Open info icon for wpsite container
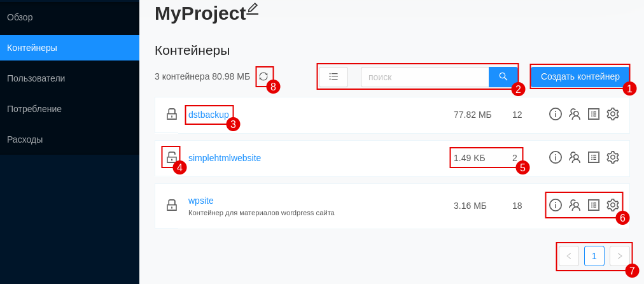 pos(556,204)
